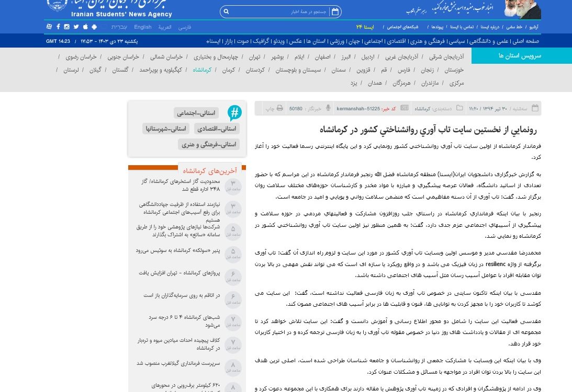Open the آرشیو archive link
The width and height of the screenshot is (572, 392).
tap(534, 27)
